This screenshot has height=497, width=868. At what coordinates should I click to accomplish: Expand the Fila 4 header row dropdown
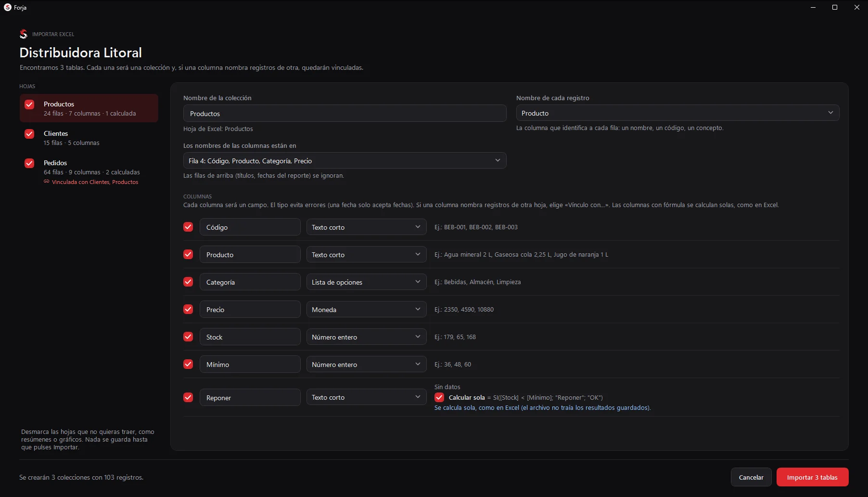345,160
